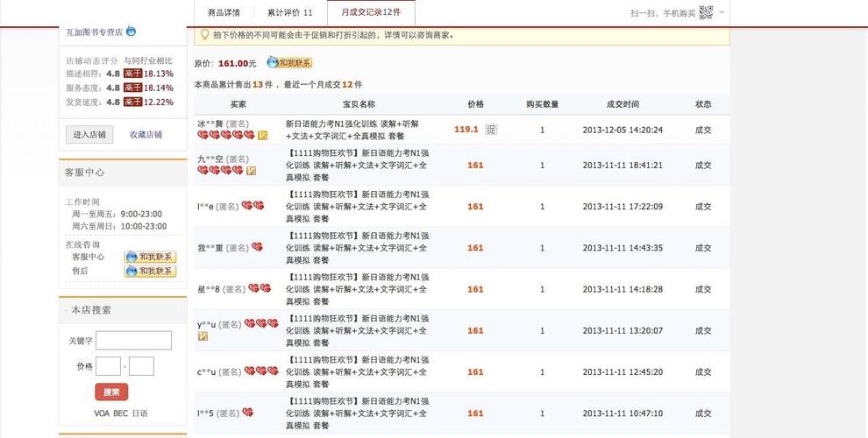
Task: Click VIP badge below buyer y**u
Action: (203, 336)
